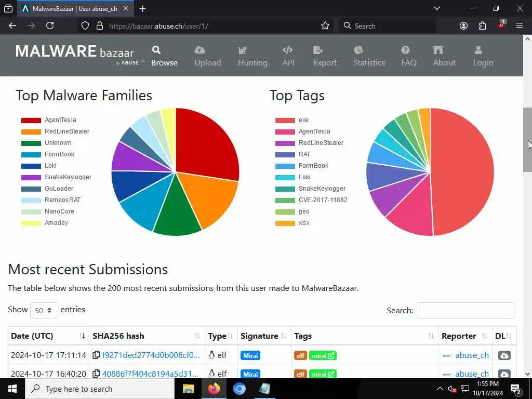
Task: Toggle the RAT tag legend swatch
Action: (285, 155)
